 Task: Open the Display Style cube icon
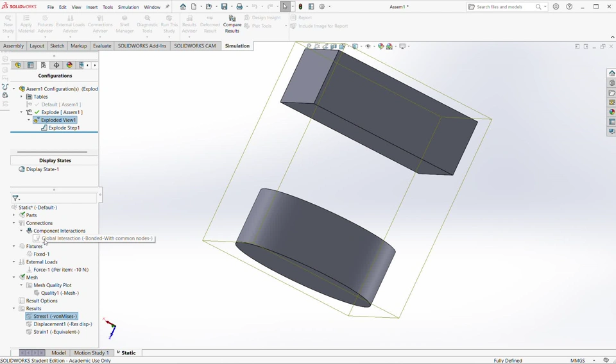355,46
